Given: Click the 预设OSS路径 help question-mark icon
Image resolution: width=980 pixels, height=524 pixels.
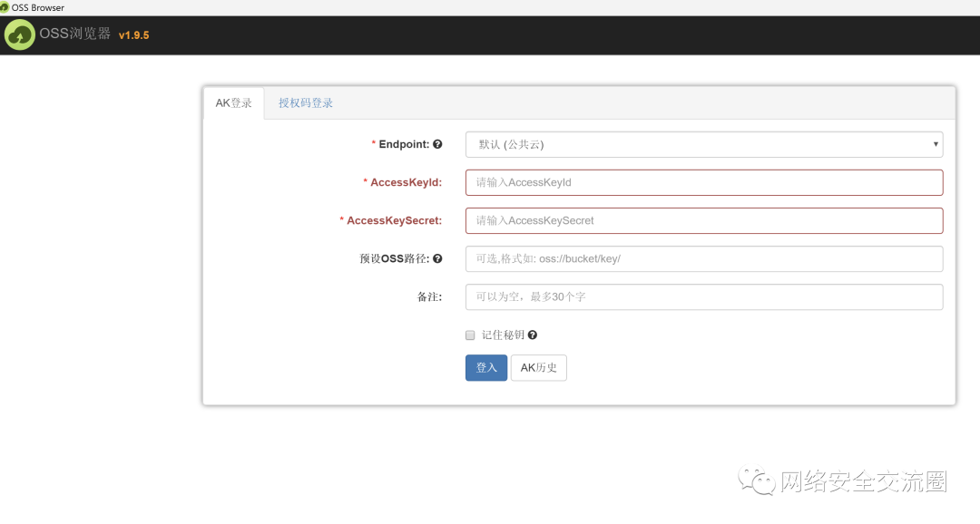Looking at the screenshot, I should click(x=437, y=258).
